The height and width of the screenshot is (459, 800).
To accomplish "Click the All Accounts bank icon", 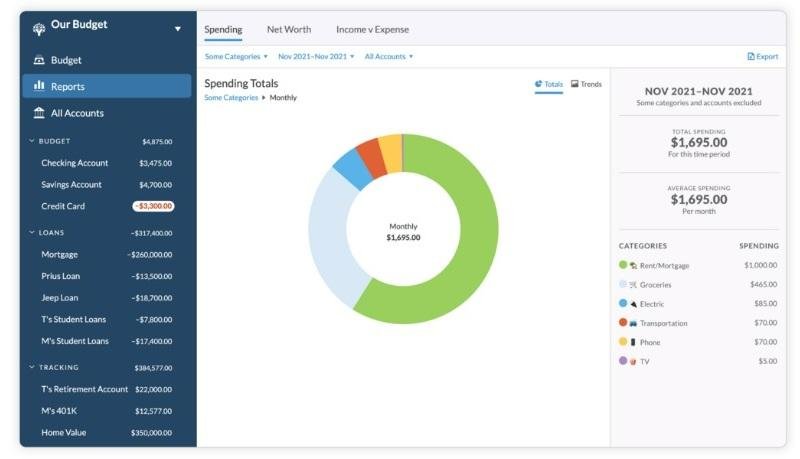I will tap(39, 113).
